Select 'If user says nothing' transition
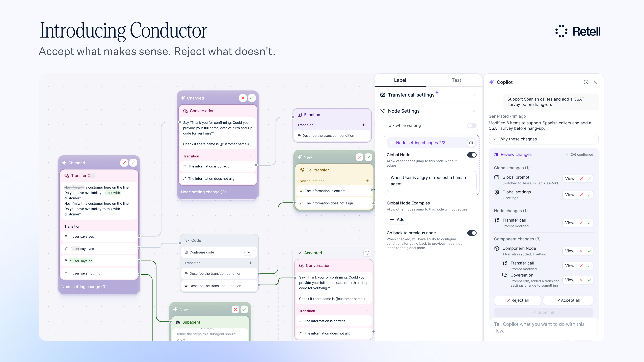Viewport: 644px width, 362px height. 99,273
